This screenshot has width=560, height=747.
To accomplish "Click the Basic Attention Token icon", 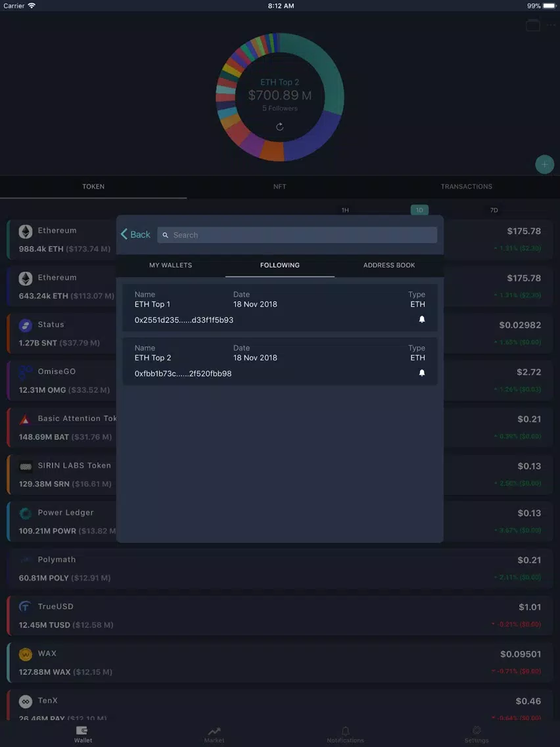I will 26,420.
